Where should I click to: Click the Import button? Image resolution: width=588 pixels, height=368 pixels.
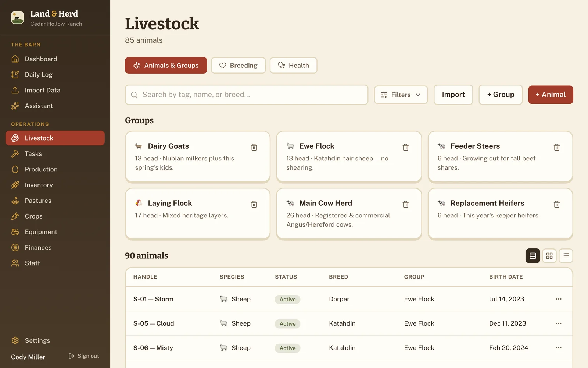453,95
